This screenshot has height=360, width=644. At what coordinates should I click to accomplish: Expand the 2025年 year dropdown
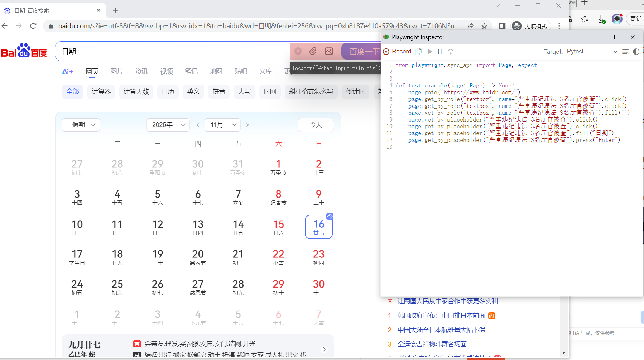coord(168,124)
